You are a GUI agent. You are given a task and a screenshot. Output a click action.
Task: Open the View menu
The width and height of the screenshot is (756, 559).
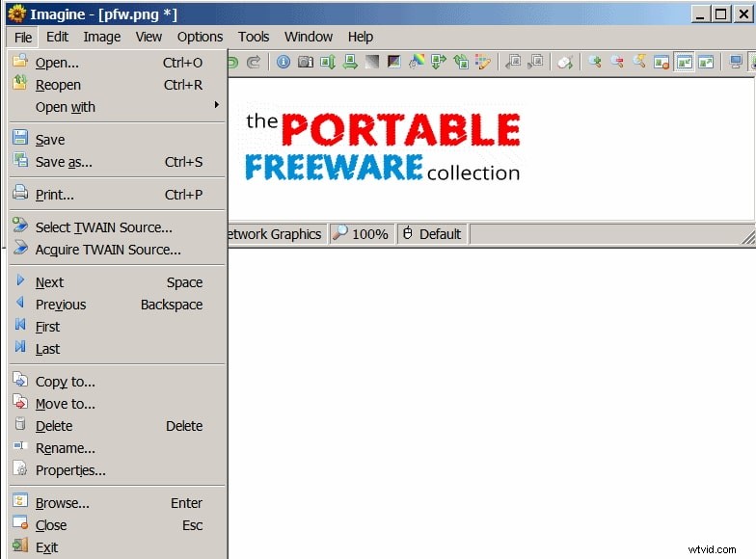(x=148, y=37)
